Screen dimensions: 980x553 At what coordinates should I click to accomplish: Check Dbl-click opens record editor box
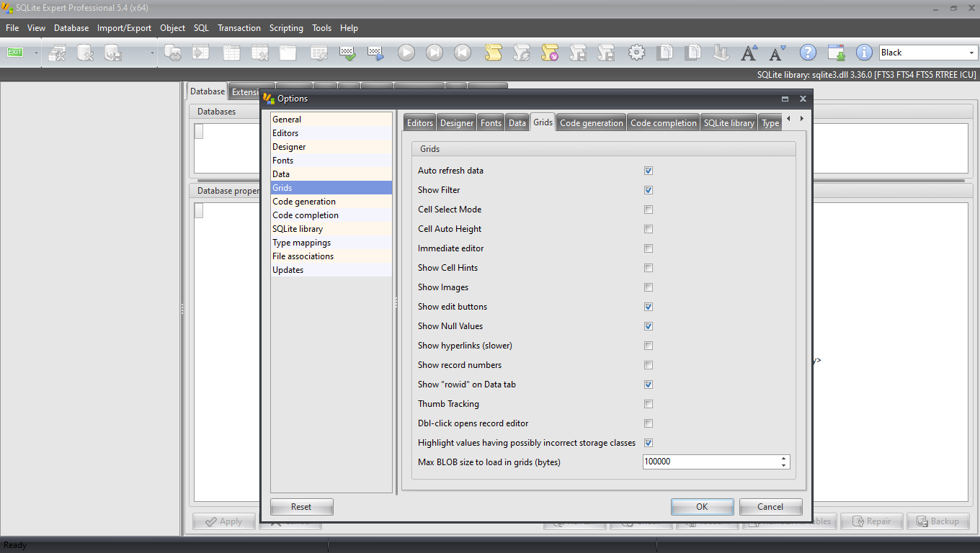click(x=649, y=423)
